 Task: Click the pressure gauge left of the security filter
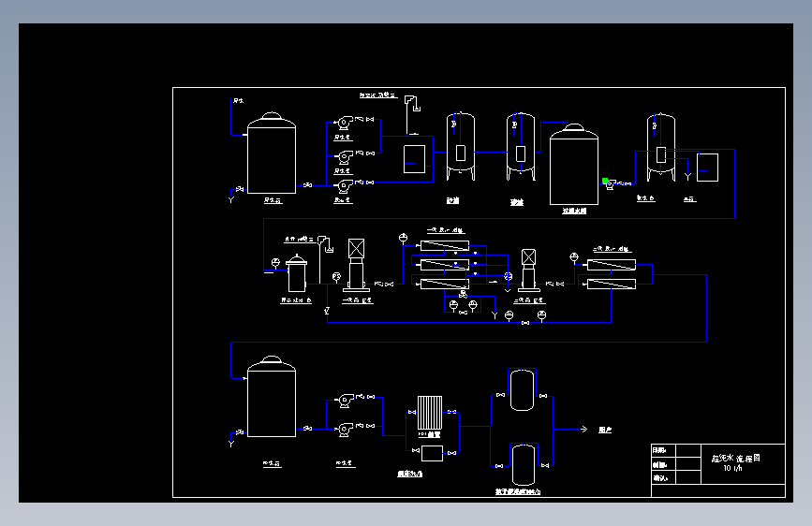[275, 262]
